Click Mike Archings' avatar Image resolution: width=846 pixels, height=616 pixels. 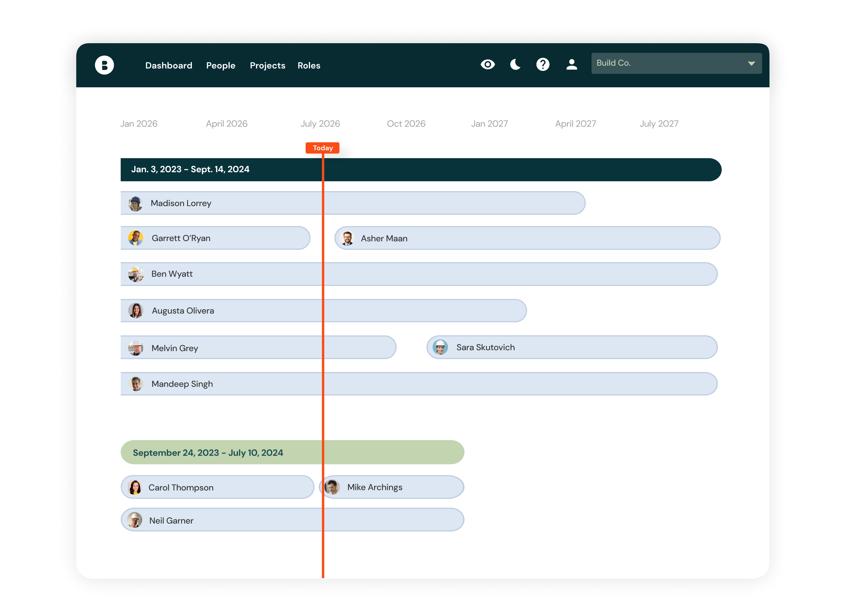pos(332,487)
